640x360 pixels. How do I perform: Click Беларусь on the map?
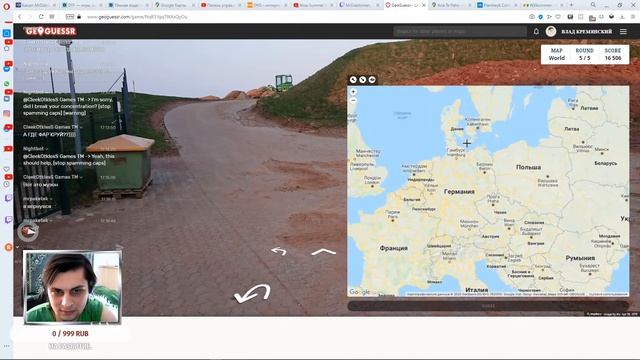pos(606,163)
